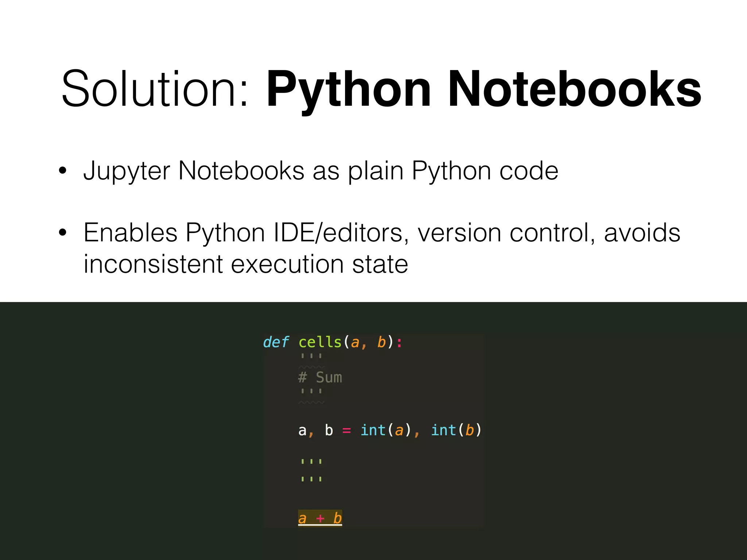747x560 pixels.
Task: Select the bullet 'Jupyter Notebooks as plain Python code'
Action: 321,171
